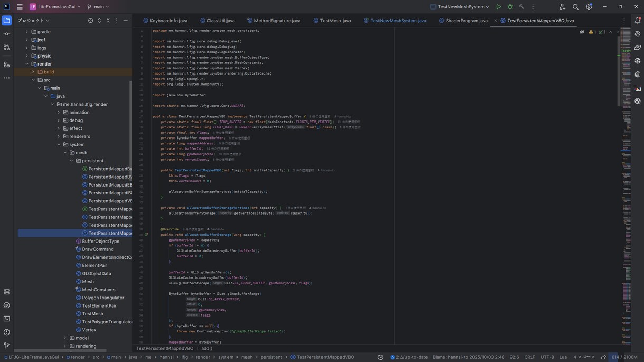Click the project tree horizontal scrollbar
Image resolution: width=644 pixels, height=362 pixels.
[x=60, y=350]
